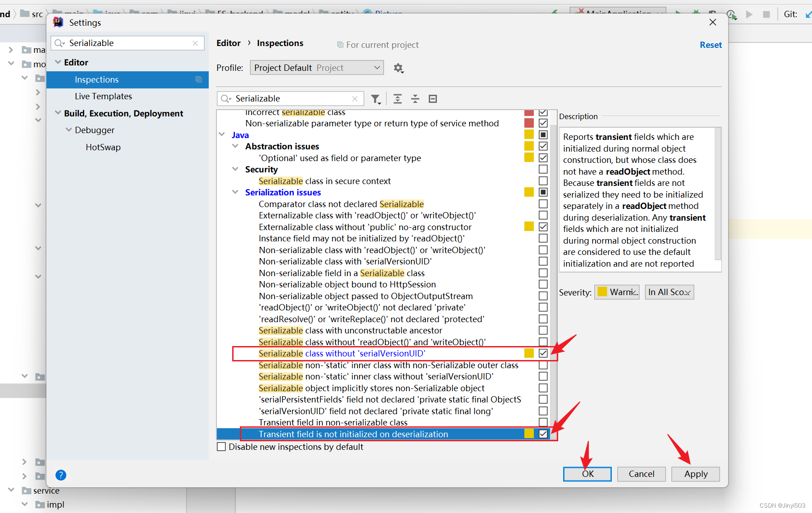Focus the inspections filter search field
Viewport: 812px width, 513px height.
click(290, 99)
